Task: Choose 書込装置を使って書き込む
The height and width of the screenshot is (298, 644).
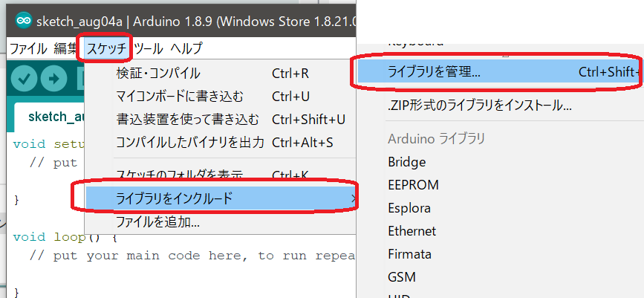Action: click(220, 120)
